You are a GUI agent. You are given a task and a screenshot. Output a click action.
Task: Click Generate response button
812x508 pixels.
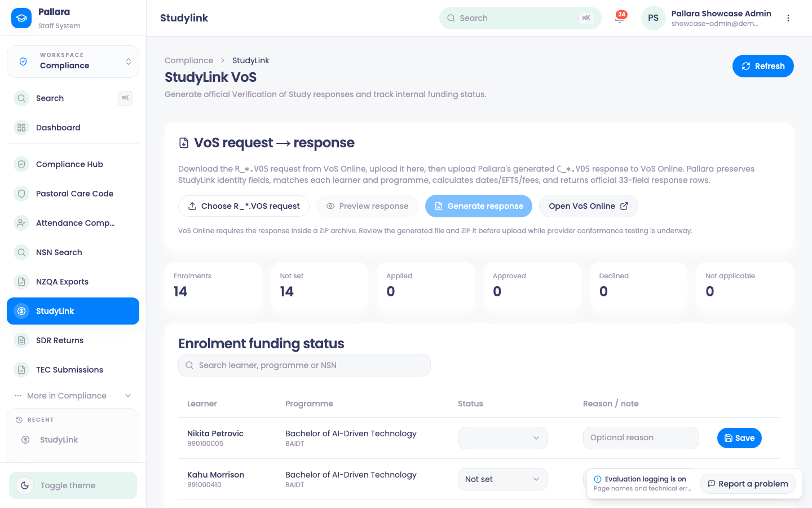coord(479,206)
